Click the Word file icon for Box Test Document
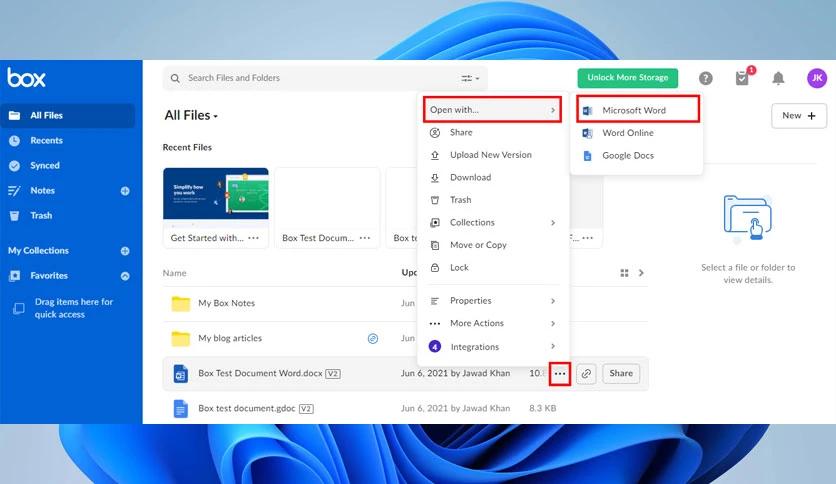836x484 pixels. click(181, 374)
